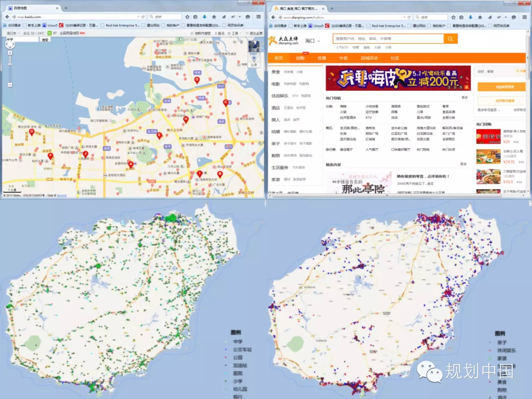The height and width of the screenshot is (399, 532).
Task: Pan the Baidu map with the compass control
Action: coord(10,45)
